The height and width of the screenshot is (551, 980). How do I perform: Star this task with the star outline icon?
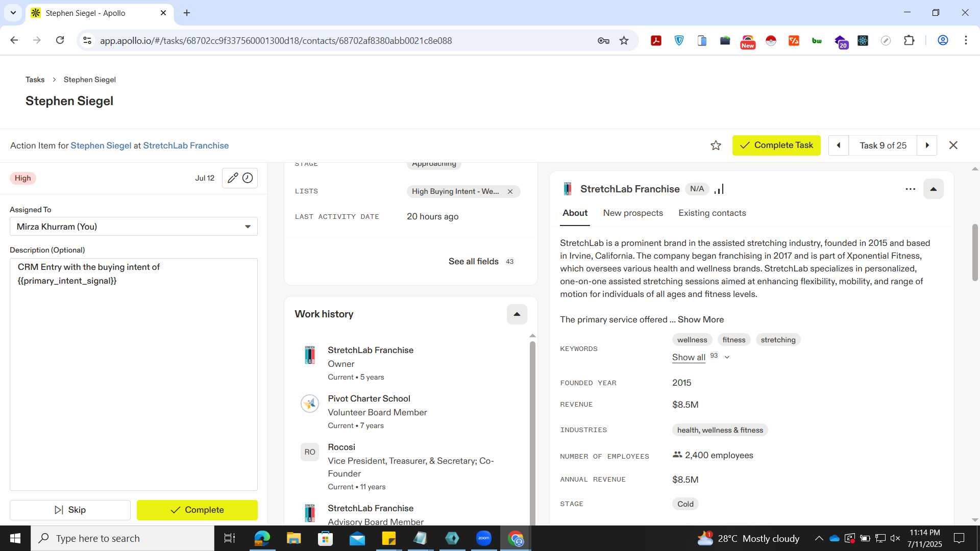(x=716, y=145)
